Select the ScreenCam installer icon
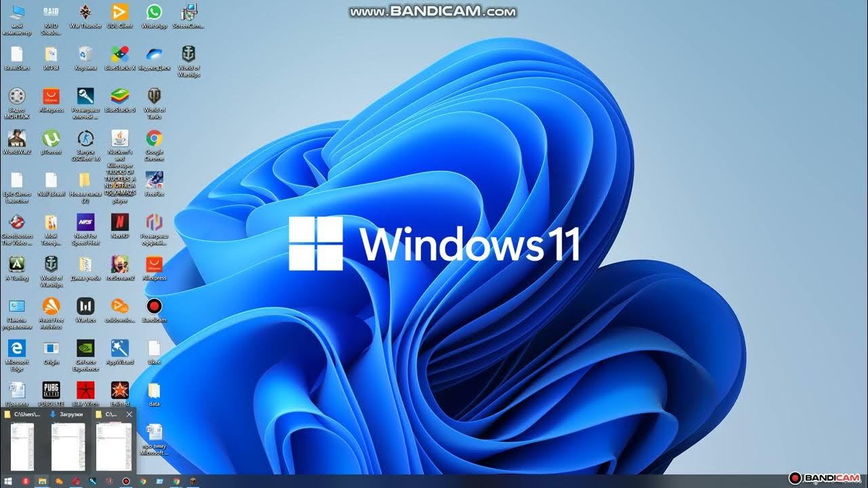Screen dimensions: 868x488 (189, 16)
